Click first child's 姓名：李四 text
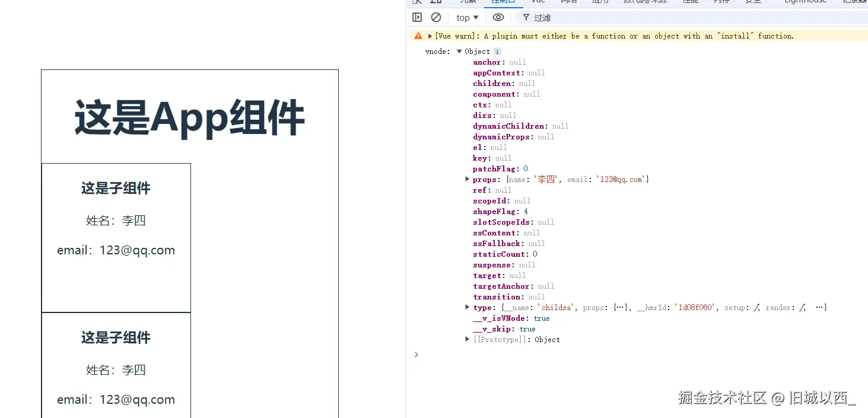 coord(116,221)
